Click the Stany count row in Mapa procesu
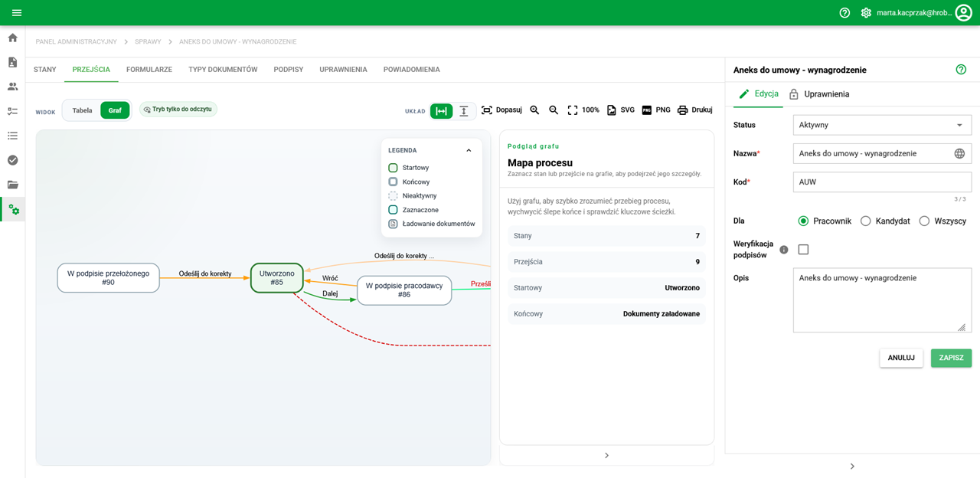 point(606,236)
